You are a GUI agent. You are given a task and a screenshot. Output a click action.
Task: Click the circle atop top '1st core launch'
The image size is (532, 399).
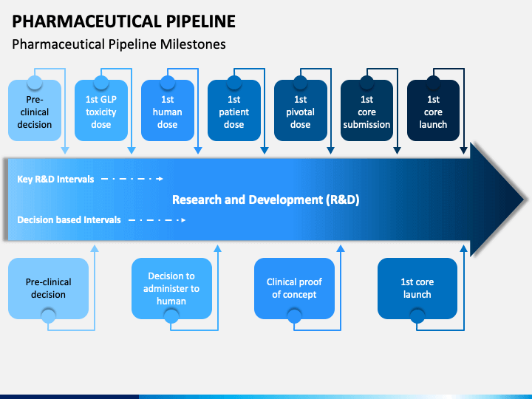[x=433, y=82]
